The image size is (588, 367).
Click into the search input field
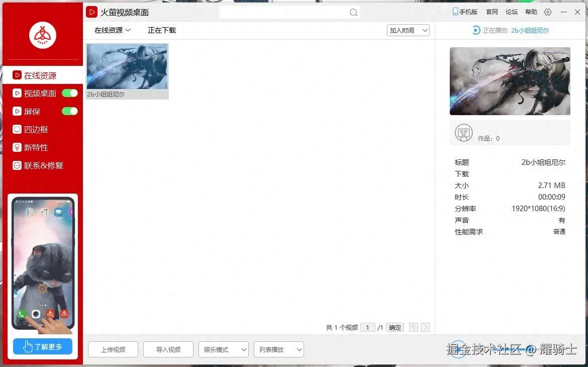pyautogui.click(x=289, y=13)
